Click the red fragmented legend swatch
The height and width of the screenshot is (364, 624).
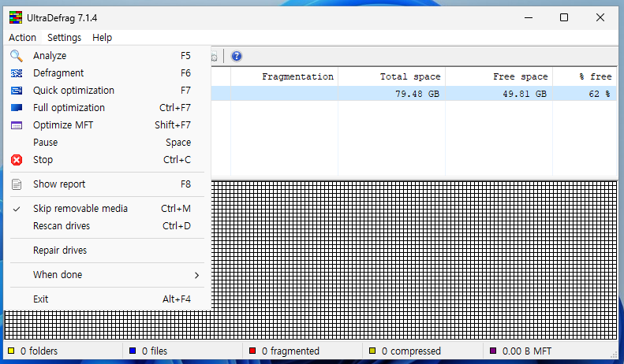tap(252, 351)
